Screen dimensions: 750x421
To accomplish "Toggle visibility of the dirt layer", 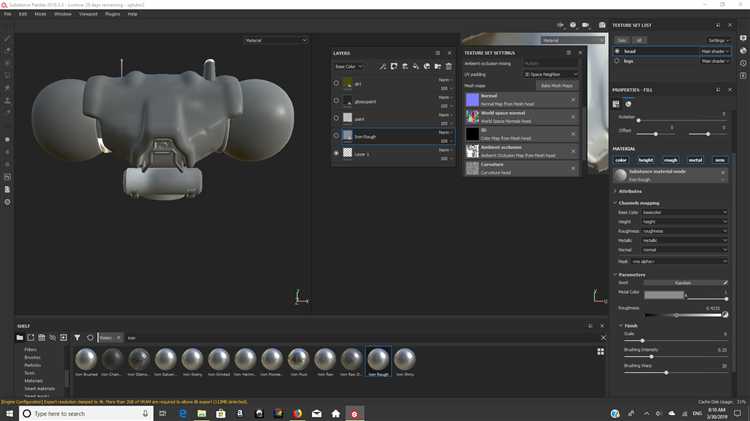I will pos(336,84).
